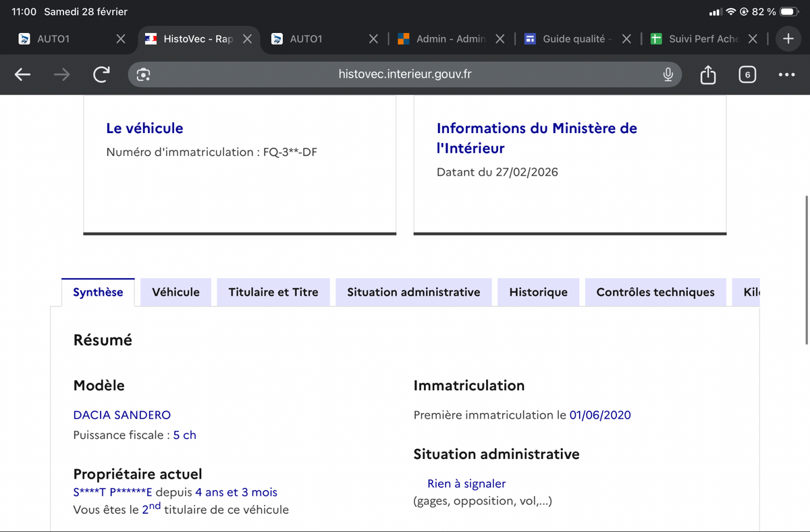Show the Contrôles techniques tab
This screenshot has width=810, height=532.
click(x=655, y=292)
